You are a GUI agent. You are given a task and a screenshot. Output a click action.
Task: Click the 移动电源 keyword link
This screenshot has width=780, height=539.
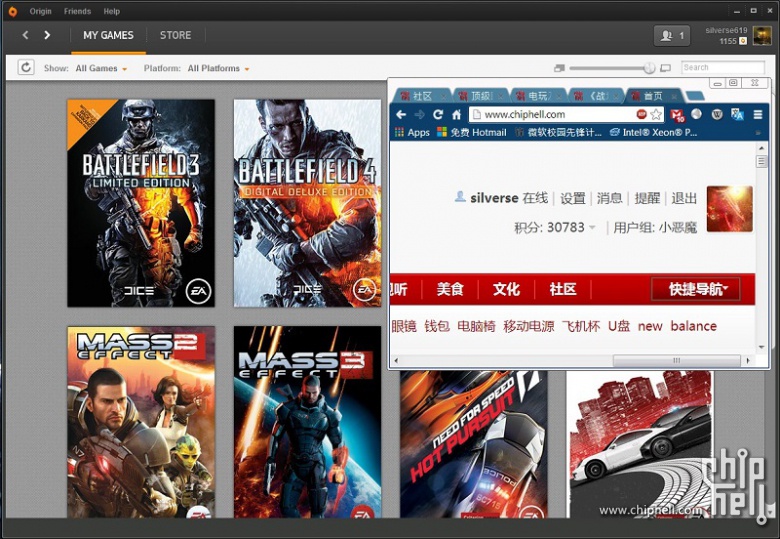528,326
